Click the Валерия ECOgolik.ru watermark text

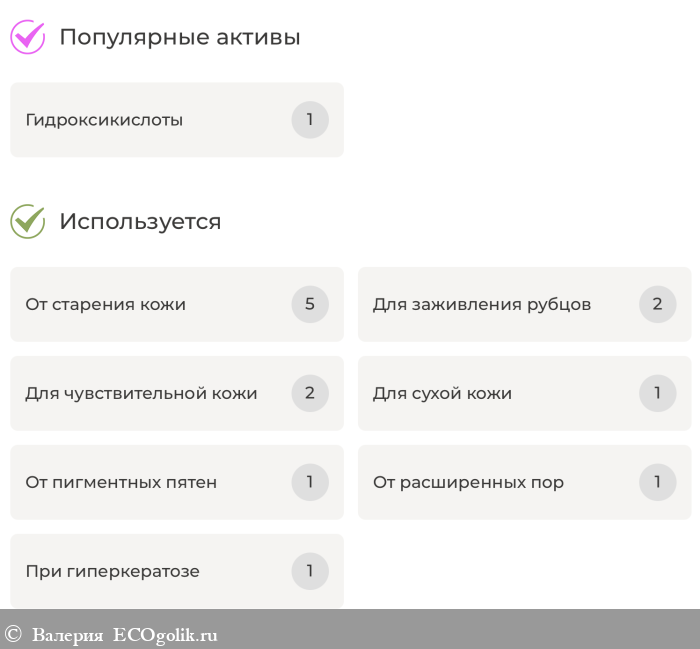pyautogui.click(x=124, y=635)
